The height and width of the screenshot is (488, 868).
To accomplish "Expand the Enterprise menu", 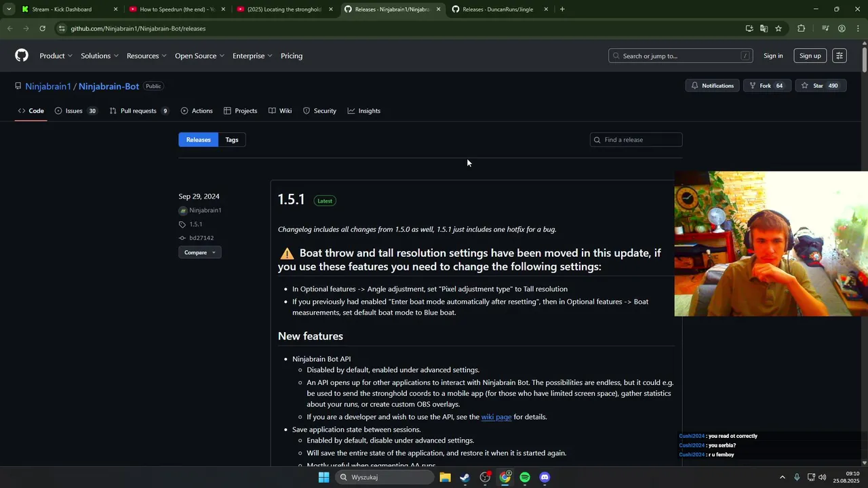I will [252, 56].
